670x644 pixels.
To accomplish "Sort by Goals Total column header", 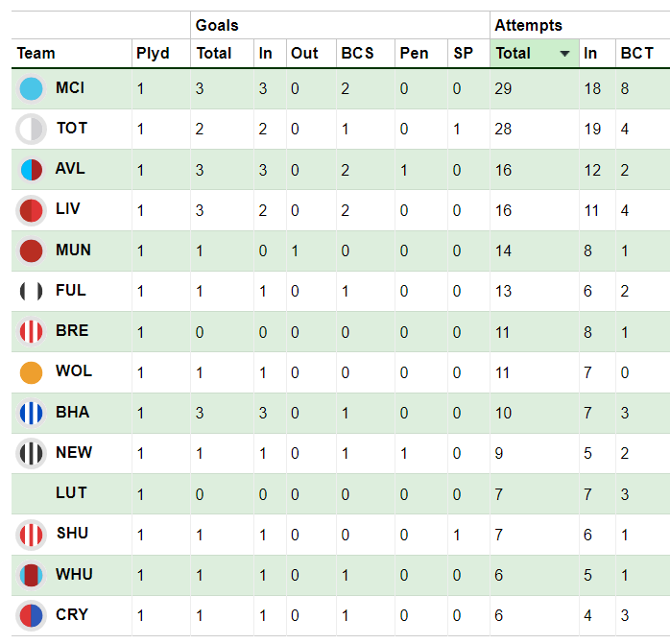I will (214, 54).
